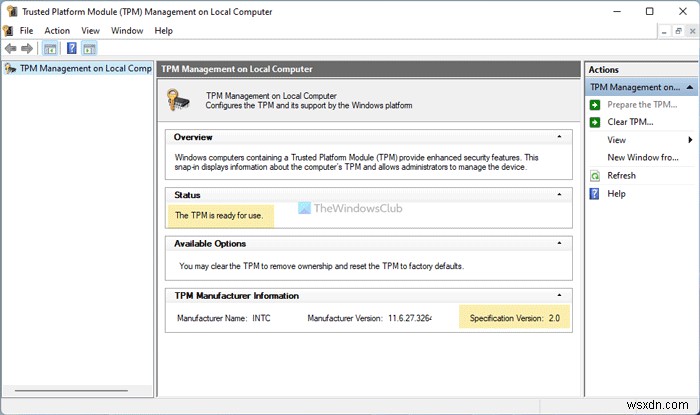Click the key-and-chip icon in header

[178, 100]
